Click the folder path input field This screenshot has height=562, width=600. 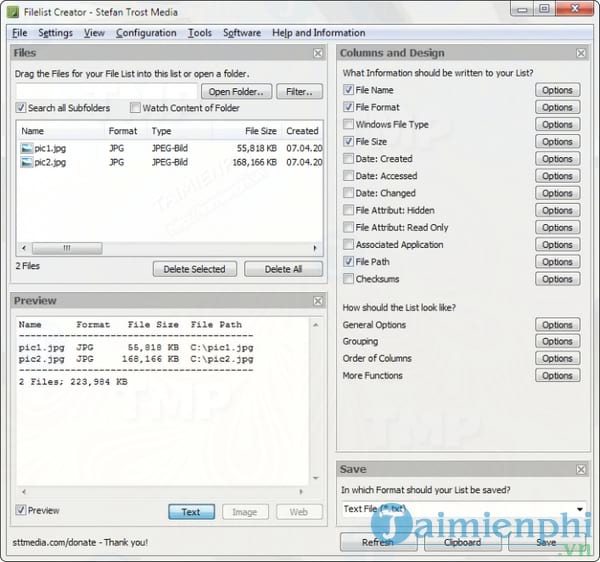(106, 92)
